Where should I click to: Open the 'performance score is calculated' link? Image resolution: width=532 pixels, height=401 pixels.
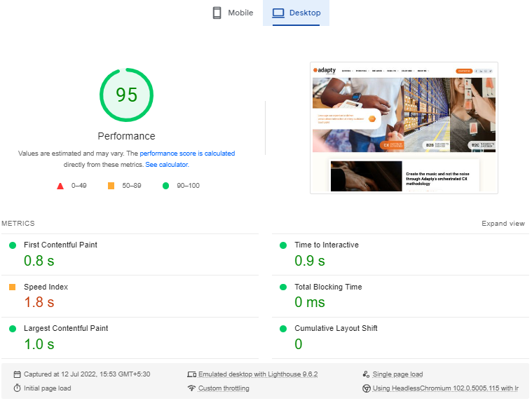[x=187, y=153]
